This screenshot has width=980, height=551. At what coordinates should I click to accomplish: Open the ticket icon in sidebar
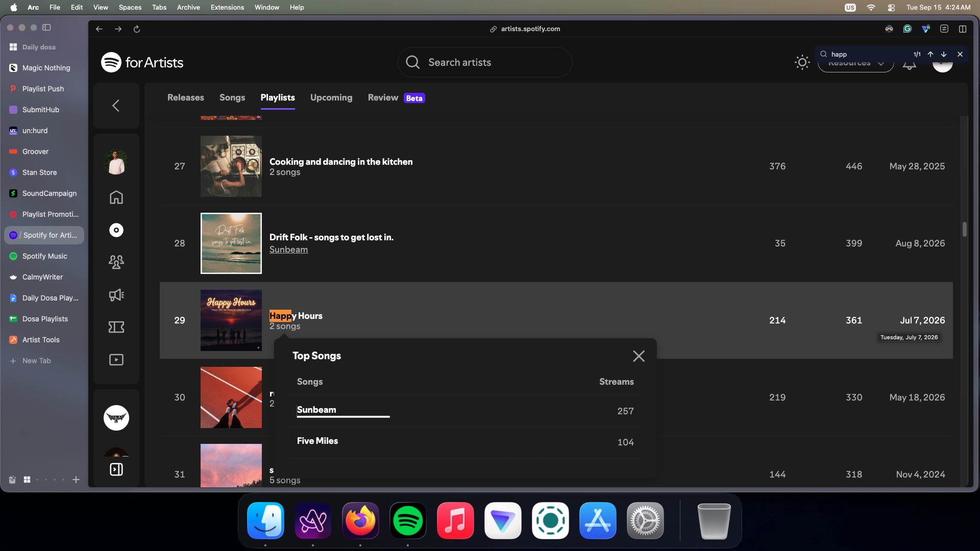click(x=116, y=327)
